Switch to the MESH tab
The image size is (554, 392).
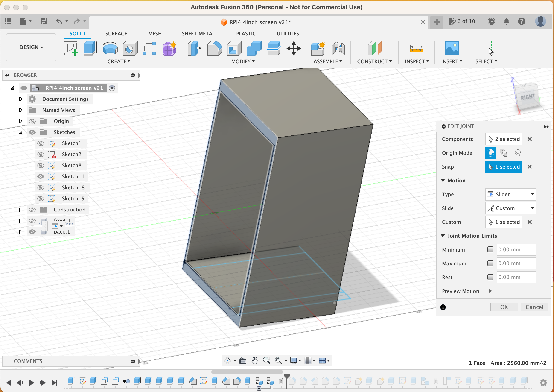[155, 34]
